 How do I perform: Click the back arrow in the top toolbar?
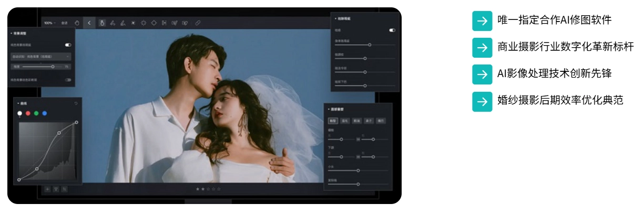click(x=89, y=23)
